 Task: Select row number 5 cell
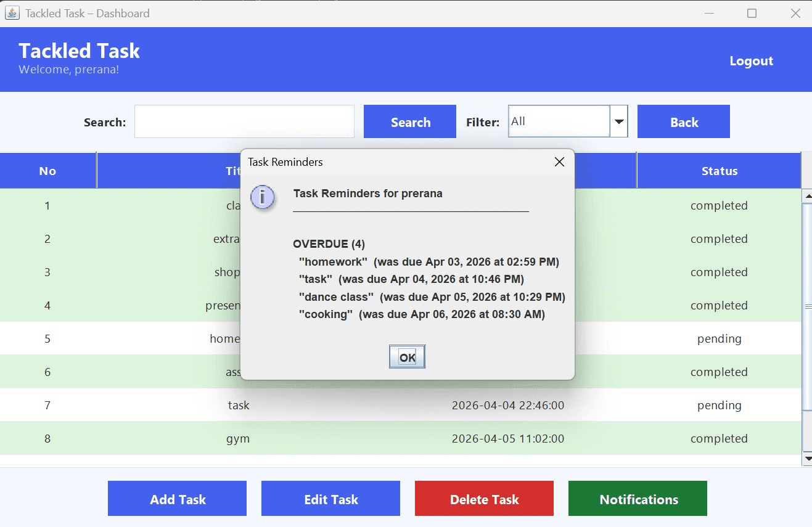[x=48, y=338]
